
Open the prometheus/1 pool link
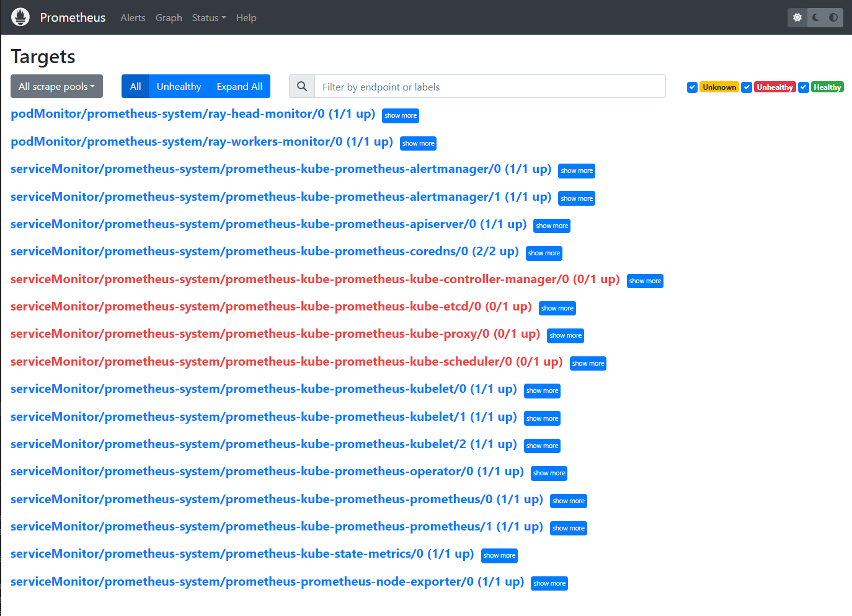point(277,527)
